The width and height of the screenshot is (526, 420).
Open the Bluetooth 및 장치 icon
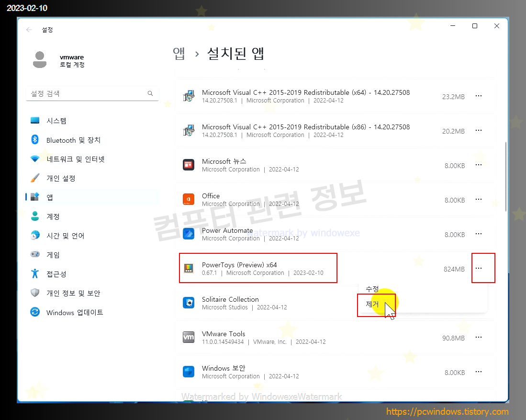click(35, 140)
